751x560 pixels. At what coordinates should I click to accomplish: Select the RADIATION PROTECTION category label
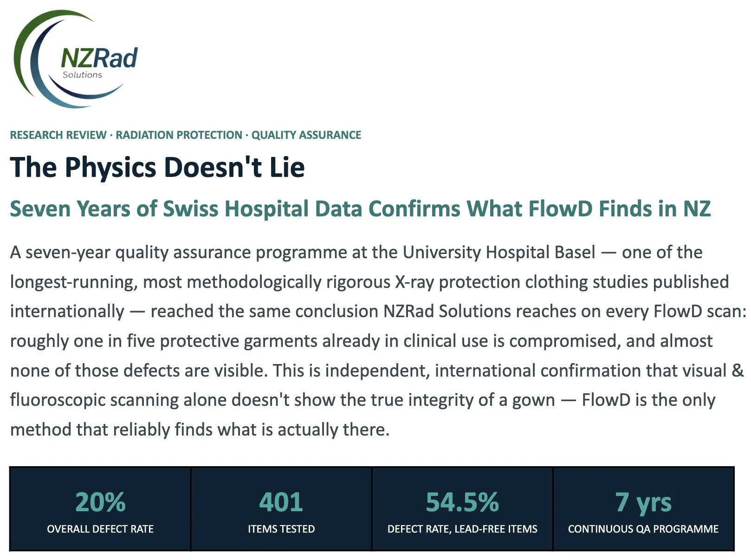pos(179,135)
